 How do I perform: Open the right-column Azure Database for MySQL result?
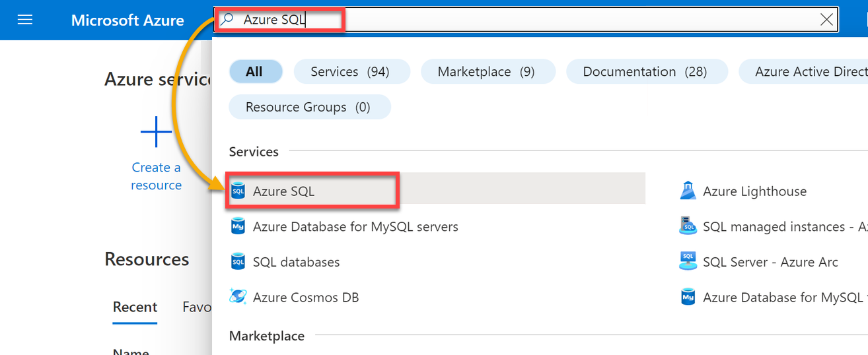[785, 297]
